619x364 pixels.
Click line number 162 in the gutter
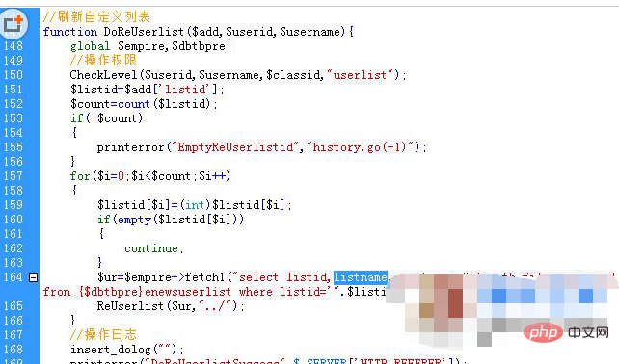coord(13,248)
